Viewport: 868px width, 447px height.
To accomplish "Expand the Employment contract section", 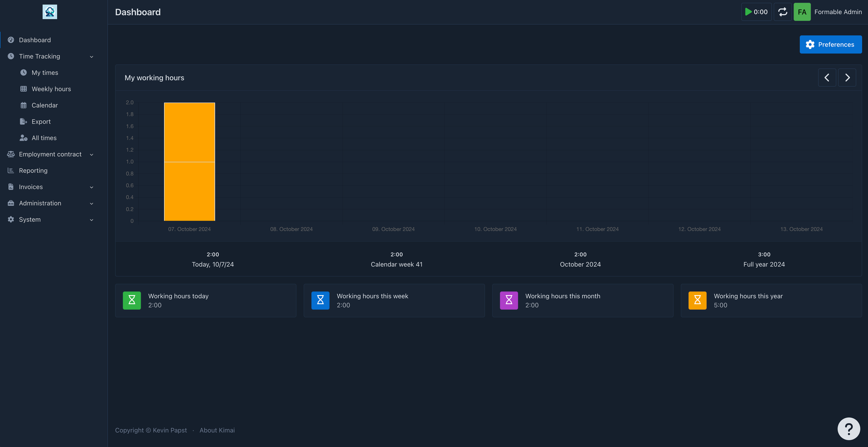I will (50, 154).
